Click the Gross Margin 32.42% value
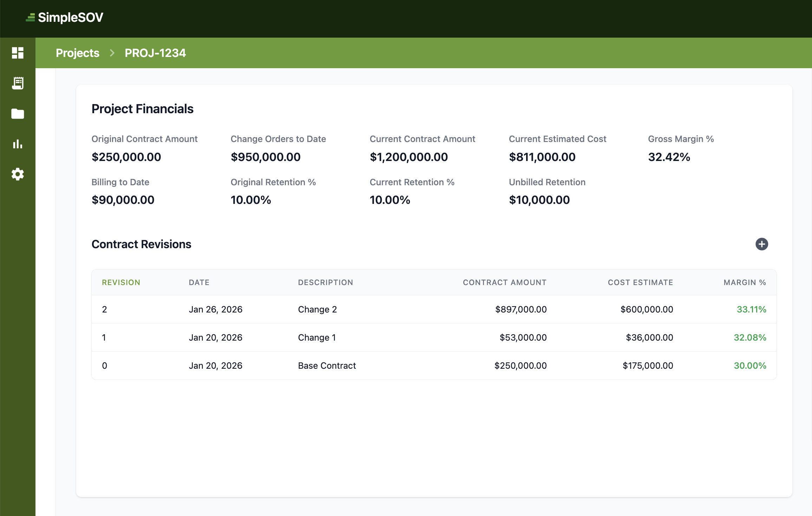 668,157
